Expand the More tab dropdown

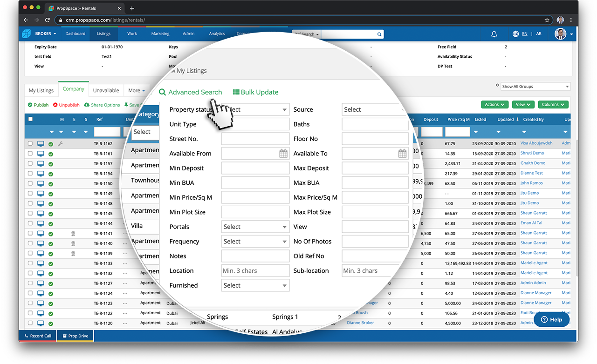(x=136, y=91)
